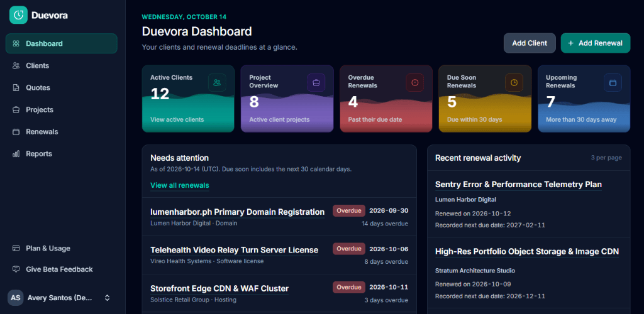Expand the Avery Santos account switcher chevron
Image resolution: width=644 pixels, height=314 pixels.
[107, 298]
